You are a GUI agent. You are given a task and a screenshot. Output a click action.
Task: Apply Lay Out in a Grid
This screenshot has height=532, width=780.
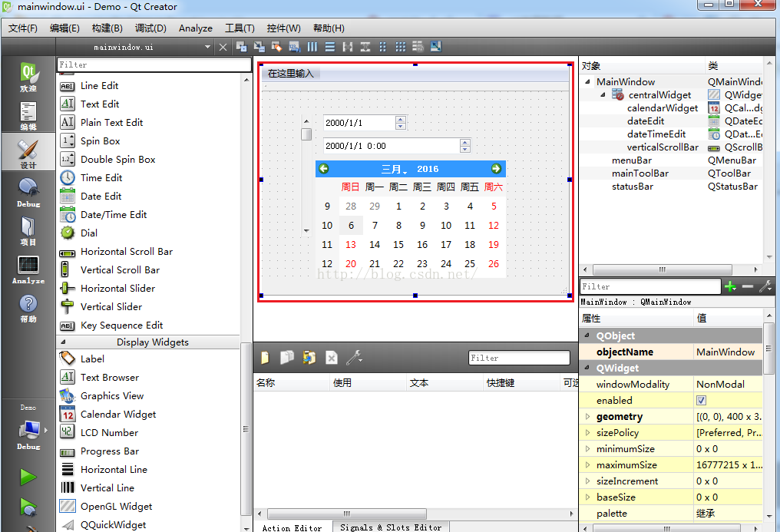(401, 47)
